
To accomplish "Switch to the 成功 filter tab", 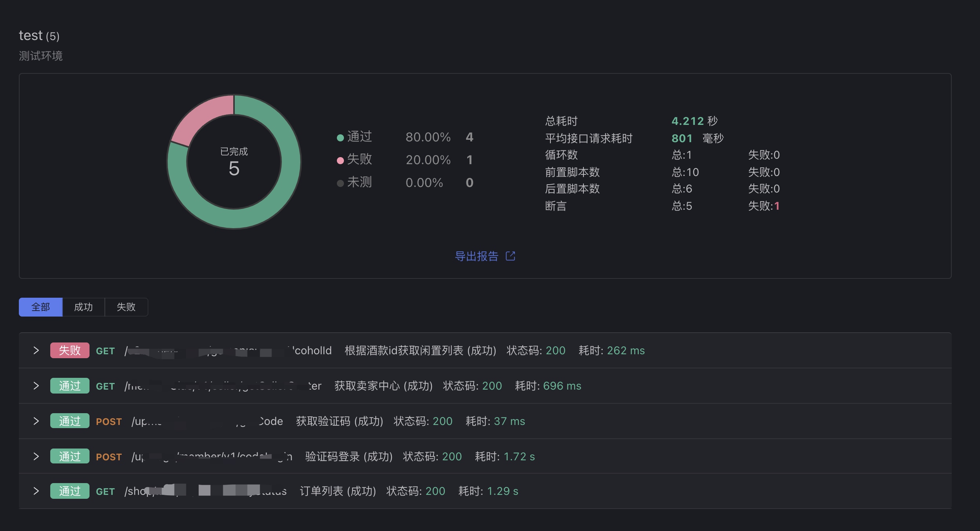I will click(83, 307).
